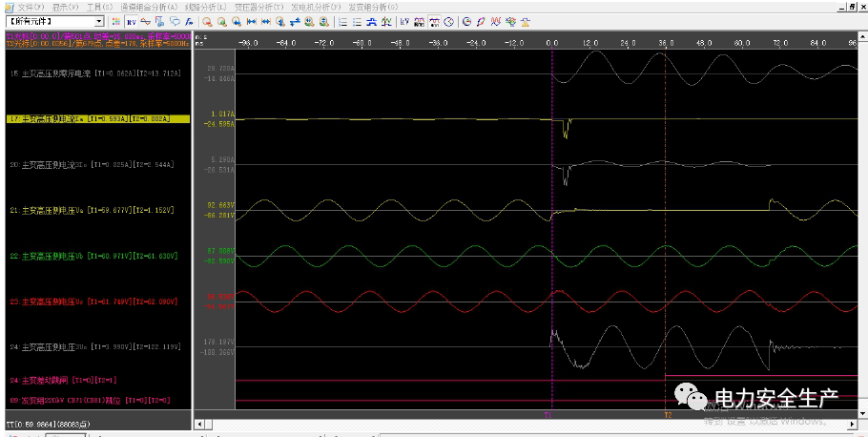Click the black clock toolbar icon
The height and width of the screenshot is (437, 868).
tap(448, 22)
